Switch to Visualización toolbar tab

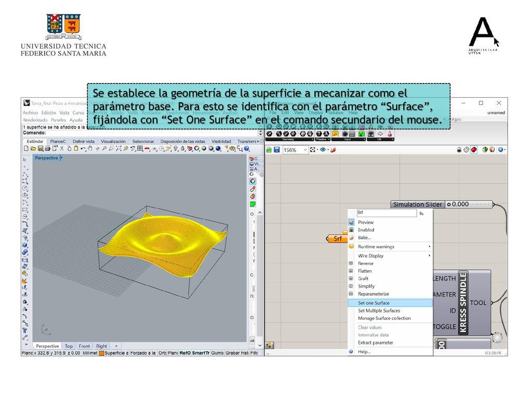point(113,141)
